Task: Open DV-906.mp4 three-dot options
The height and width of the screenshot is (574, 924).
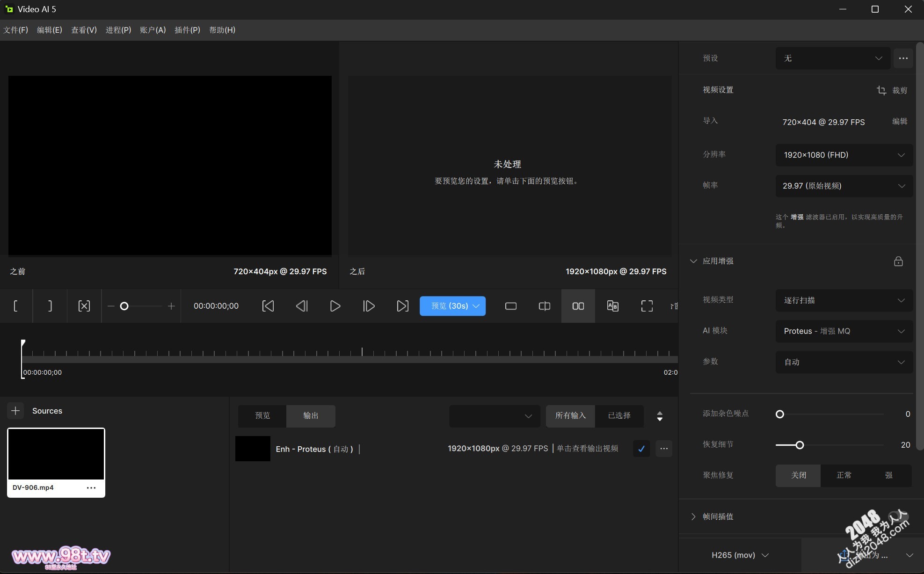Action: [x=91, y=487]
